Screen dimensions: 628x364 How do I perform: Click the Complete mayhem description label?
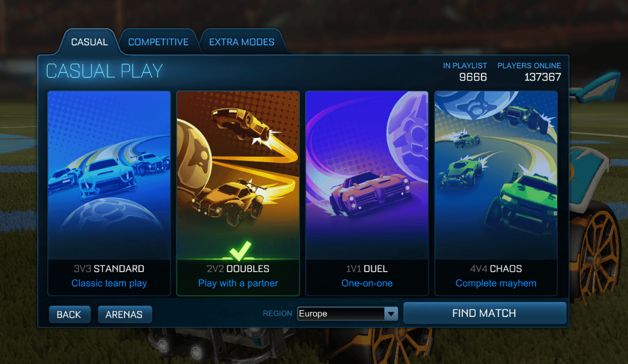coord(496,283)
